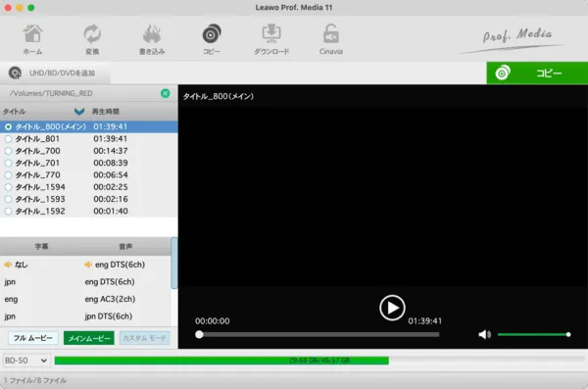Click the subtitle/audio list scrollbar
Viewport: 588px width, 389px height.
point(174,264)
